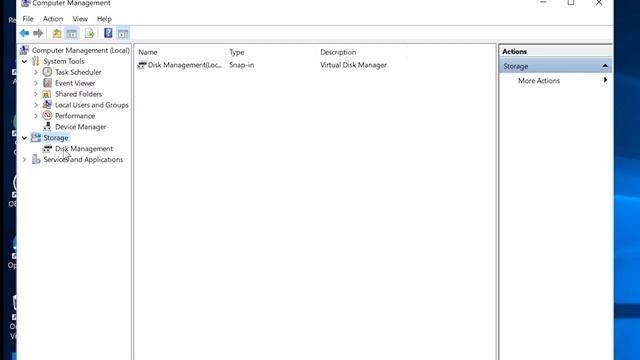640x360 pixels.
Task: Expand Local Users and Groups node
Action: click(x=36, y=105)
